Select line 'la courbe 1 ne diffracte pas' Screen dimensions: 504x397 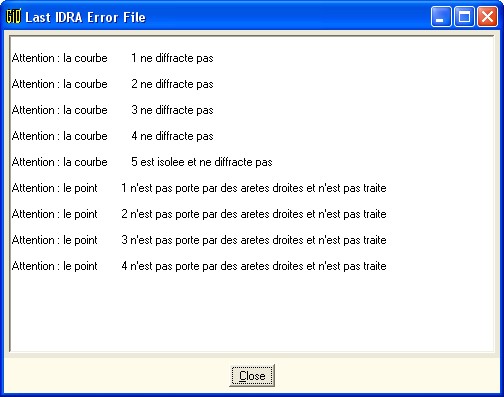[x=113, y=58]
